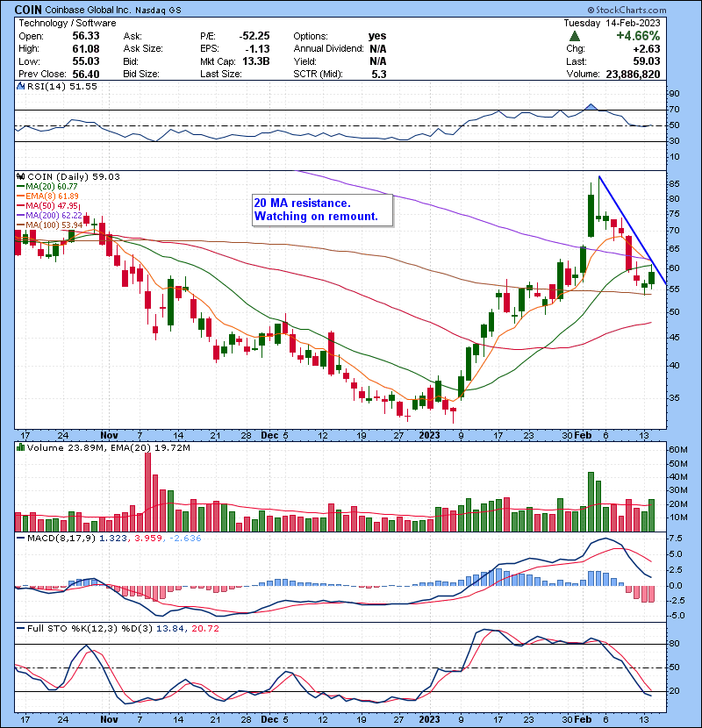
Task: Click the date Tuesday 14-Feb-2023
Action: pos(612,23)
